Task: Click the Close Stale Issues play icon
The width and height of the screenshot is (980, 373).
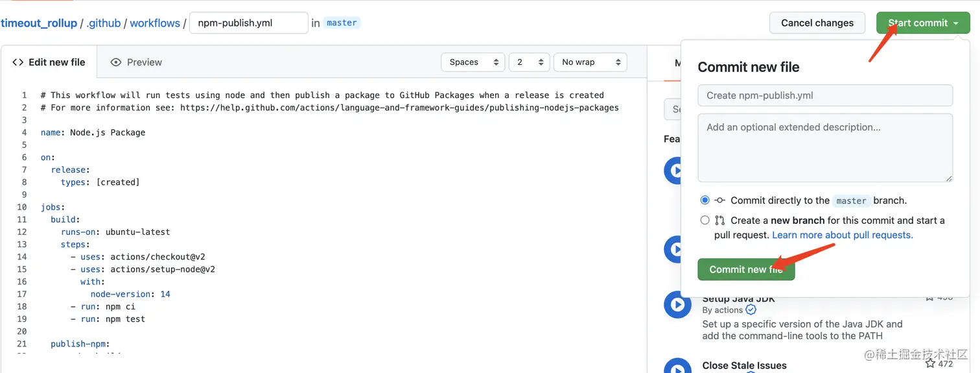Action: coord(677,367)
